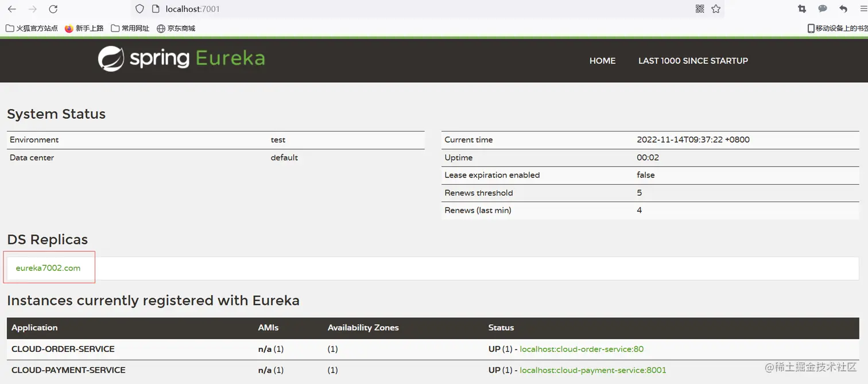Click the Availability Zones column header
The image size is (868, 384).
[x=363, y=328]
